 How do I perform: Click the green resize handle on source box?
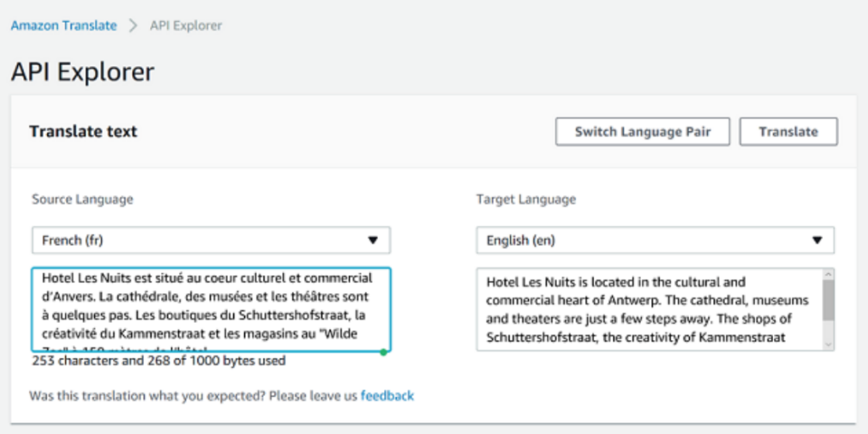coord(384,351)
